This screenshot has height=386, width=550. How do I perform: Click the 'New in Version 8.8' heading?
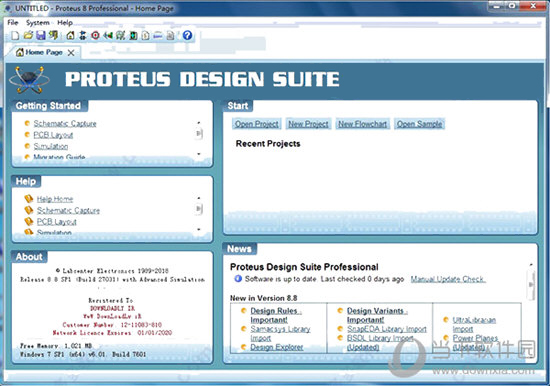(x=263, y=298)
